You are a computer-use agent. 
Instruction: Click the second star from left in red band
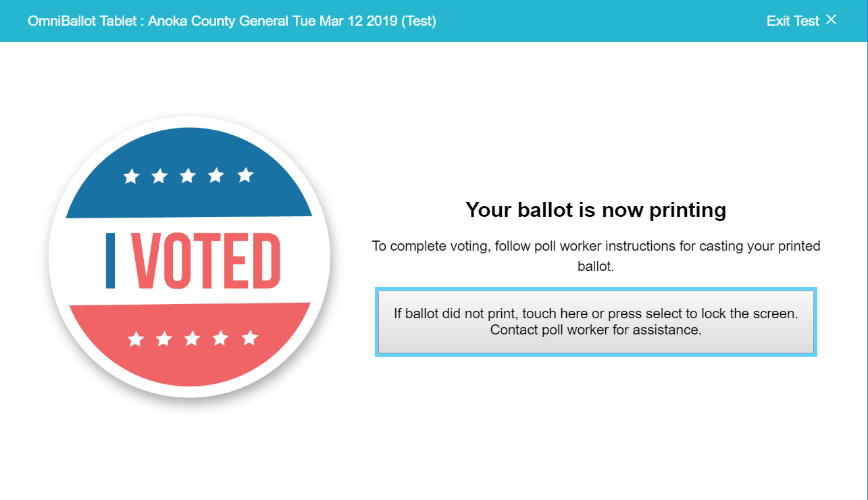[x=164, y=339]
